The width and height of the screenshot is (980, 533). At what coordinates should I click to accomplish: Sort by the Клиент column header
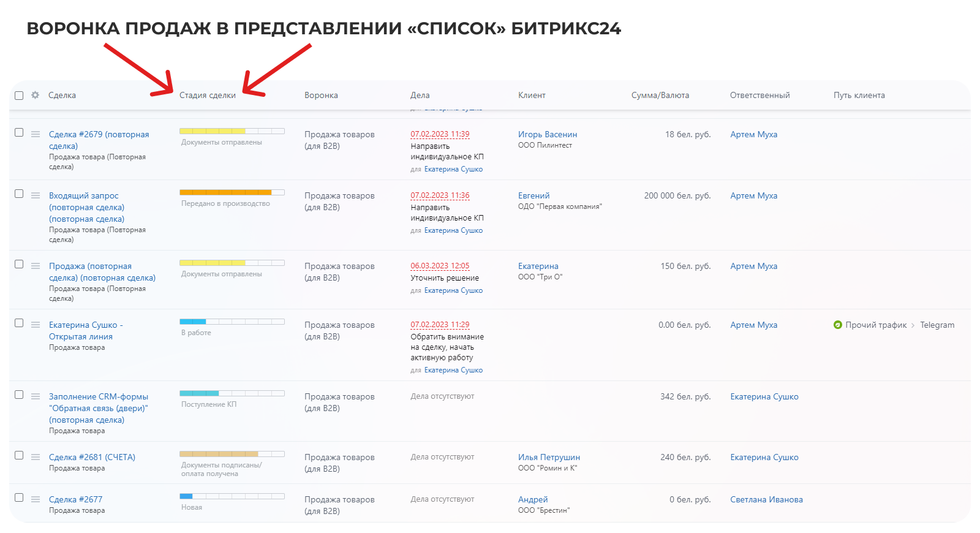coord(532,95)
